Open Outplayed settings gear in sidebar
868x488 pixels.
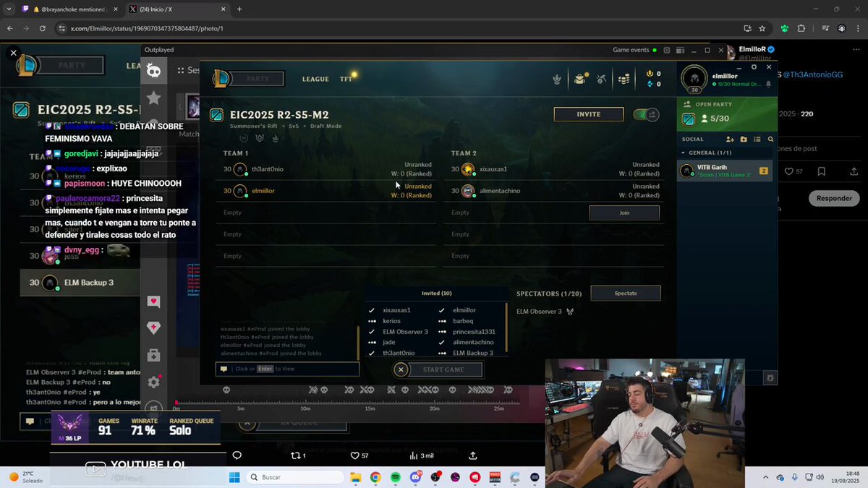(153, 382)
